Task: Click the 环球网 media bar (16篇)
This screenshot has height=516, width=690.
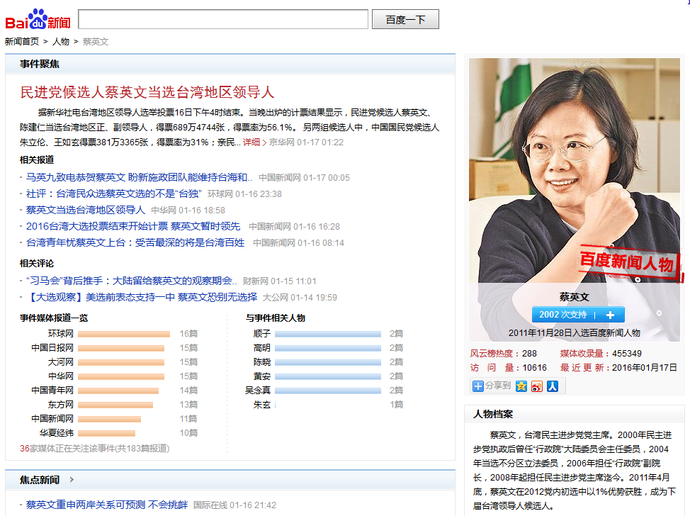Action: tap(124, 334)
